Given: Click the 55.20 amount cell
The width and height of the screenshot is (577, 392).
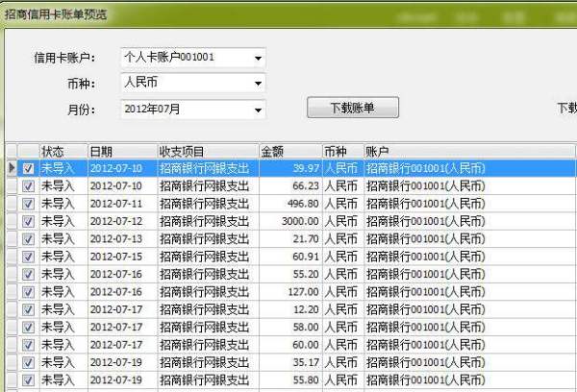Looking at the screenshot, I should [x=290, y=275].
